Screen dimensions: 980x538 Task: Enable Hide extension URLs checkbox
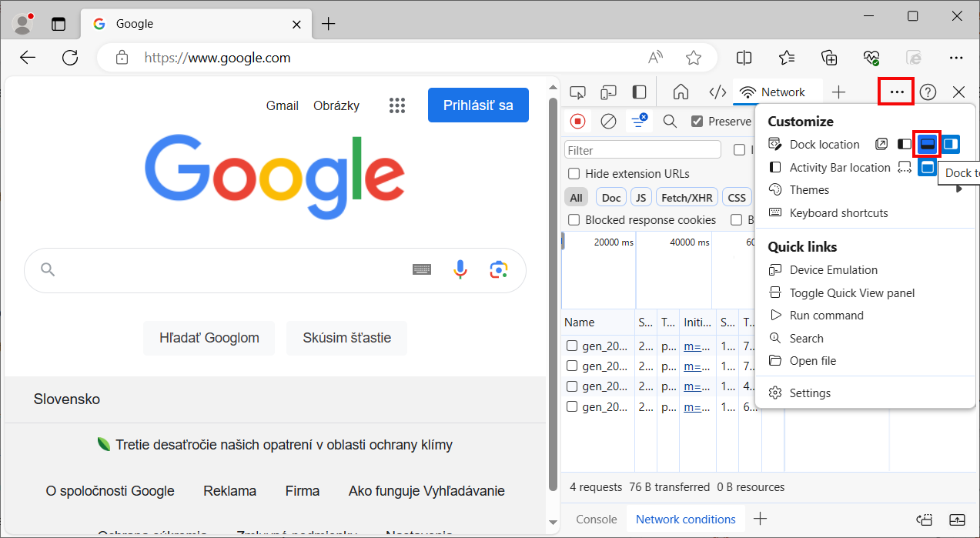[x=574, y=174]
